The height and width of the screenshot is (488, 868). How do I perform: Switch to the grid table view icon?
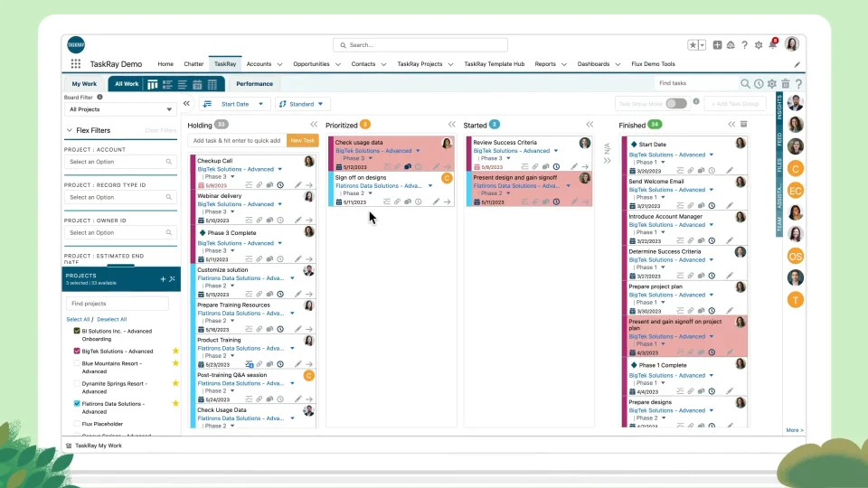212,84
